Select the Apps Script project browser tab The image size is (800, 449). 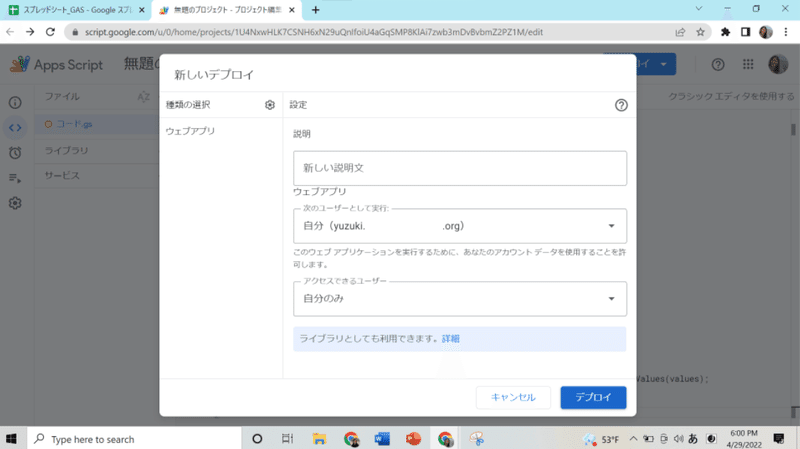coord(227,10)
